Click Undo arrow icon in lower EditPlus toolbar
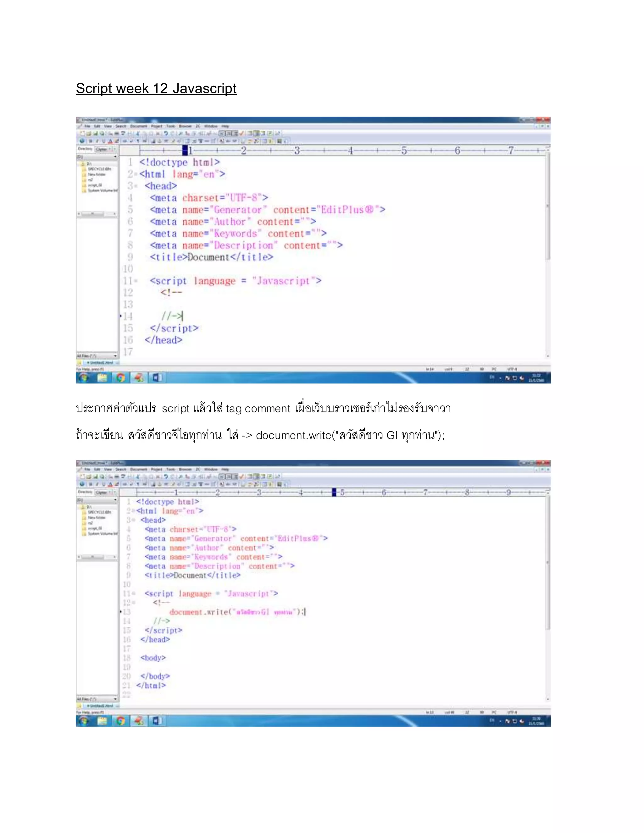 (x=166, y=477)
